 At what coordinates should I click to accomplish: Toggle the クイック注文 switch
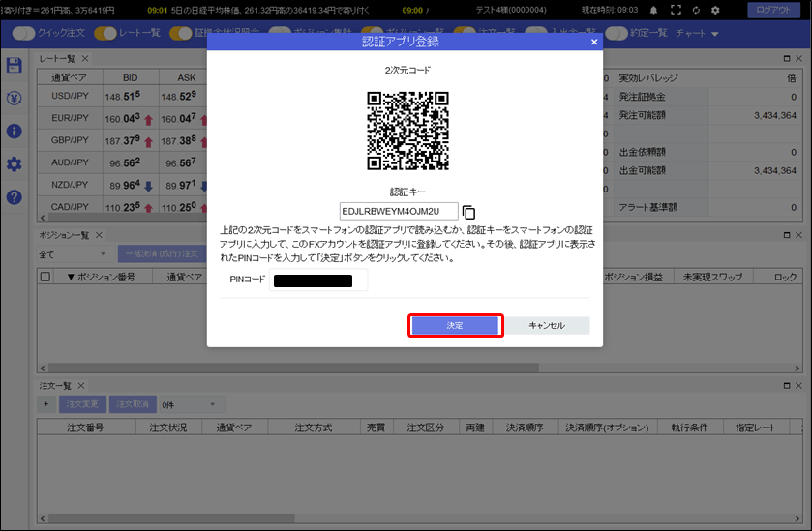[23, 33]
